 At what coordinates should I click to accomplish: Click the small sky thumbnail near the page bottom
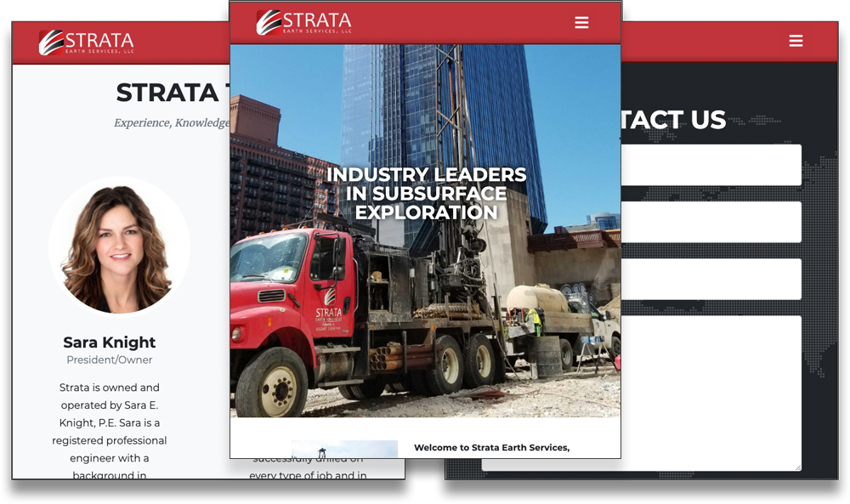click(345, 447)
